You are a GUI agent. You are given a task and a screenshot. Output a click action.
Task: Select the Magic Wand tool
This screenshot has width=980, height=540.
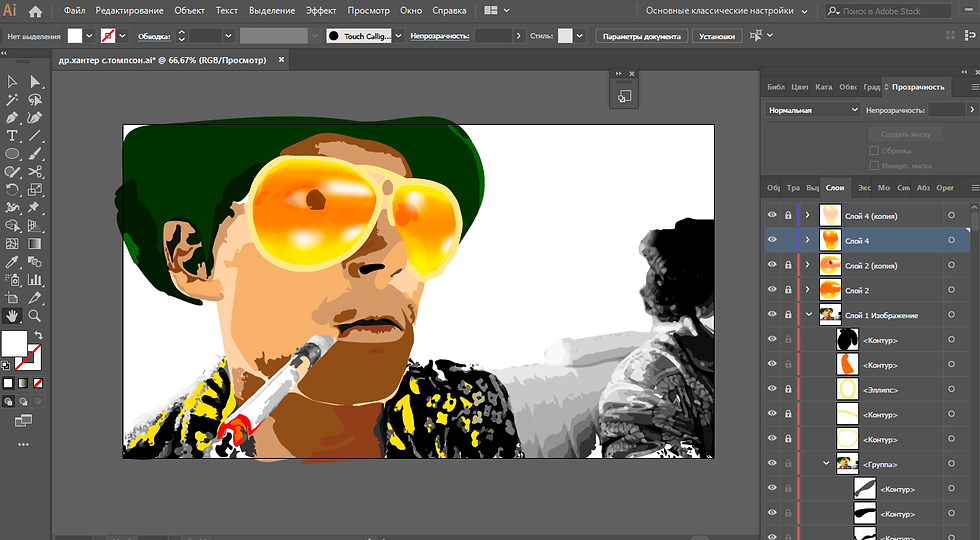(12, 100)
